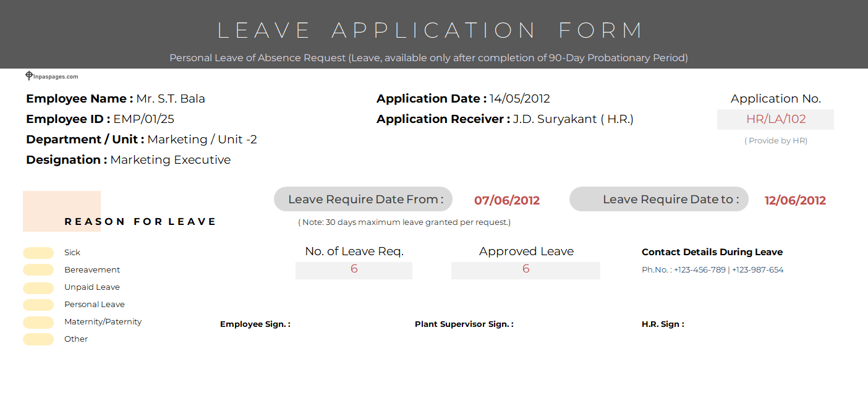The height and width of the screenshot is (393, 868).
Task: Click the Employee Name value Mr. S.T. Bala
Action: point(171,99)
